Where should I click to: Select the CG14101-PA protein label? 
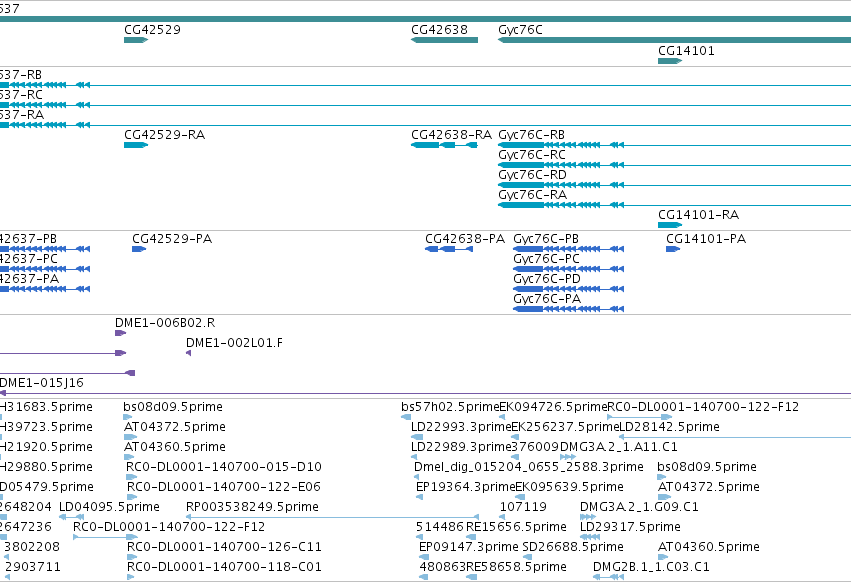click(x=706, y=239)
